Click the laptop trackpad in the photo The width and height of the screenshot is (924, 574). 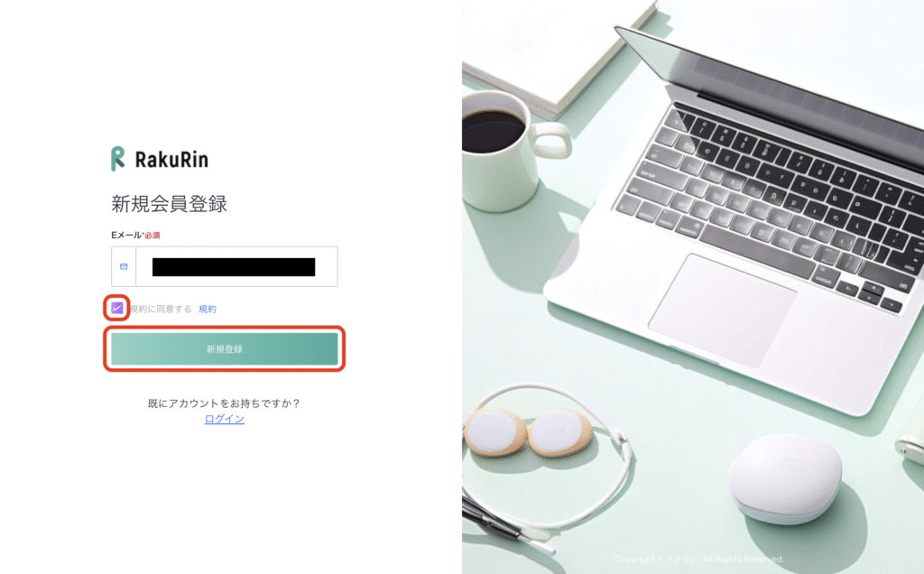[x=722, y=310]
